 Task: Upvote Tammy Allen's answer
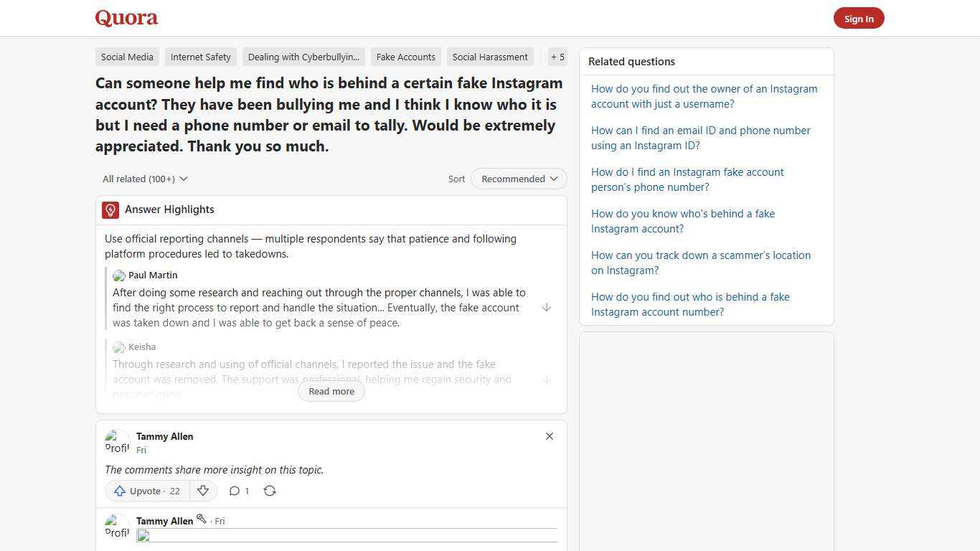pos(146,491)
